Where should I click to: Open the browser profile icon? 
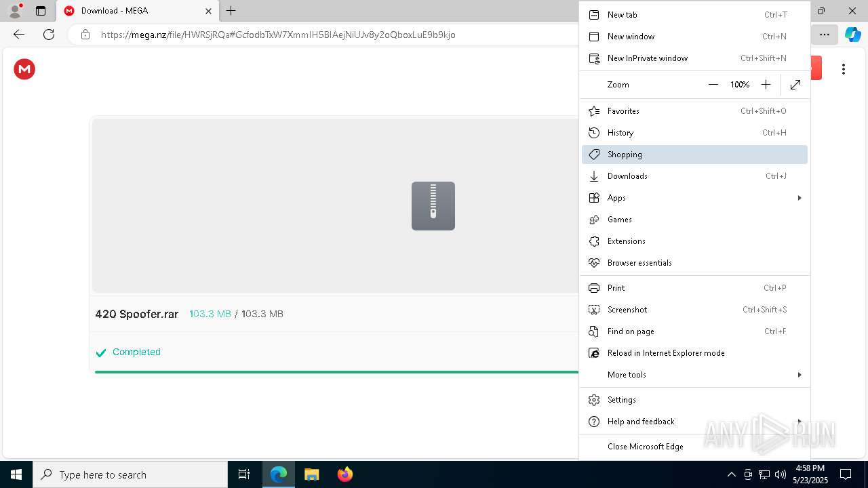[15, 11]
